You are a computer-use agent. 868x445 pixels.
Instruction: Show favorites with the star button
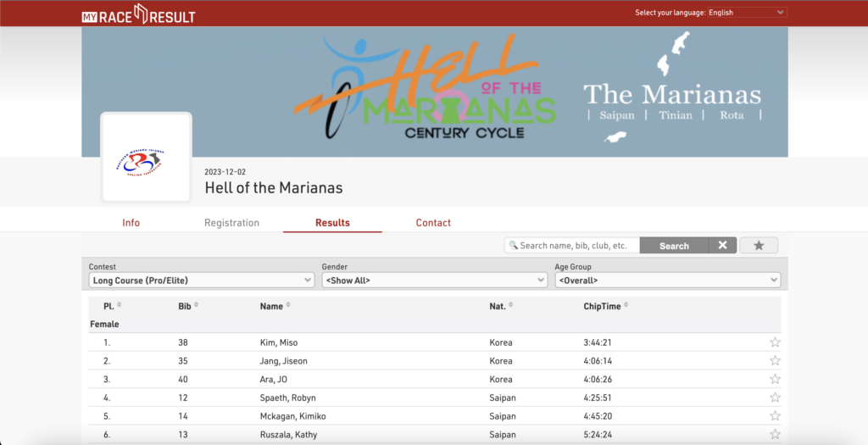759,246
